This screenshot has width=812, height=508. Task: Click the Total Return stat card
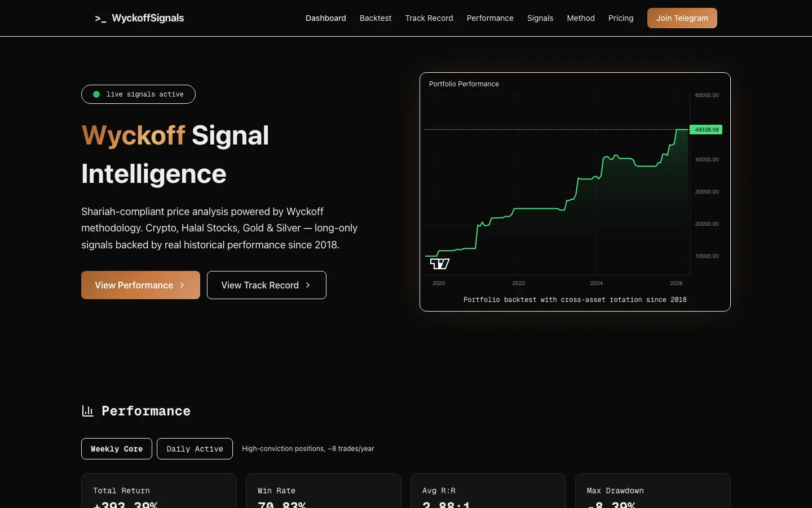[158, 492]
